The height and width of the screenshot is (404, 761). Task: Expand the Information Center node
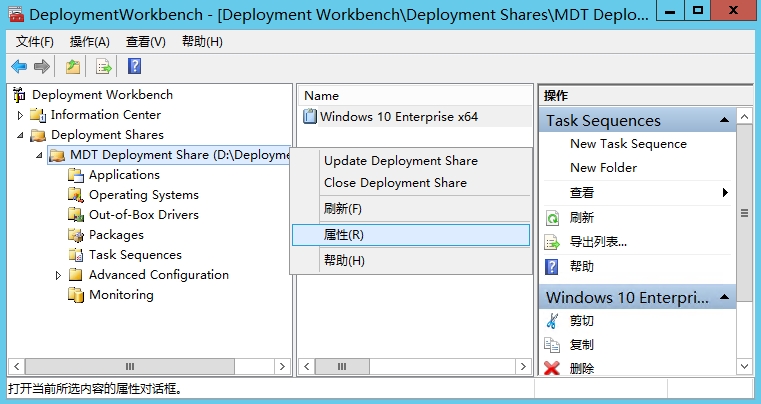tap(20, 116)
